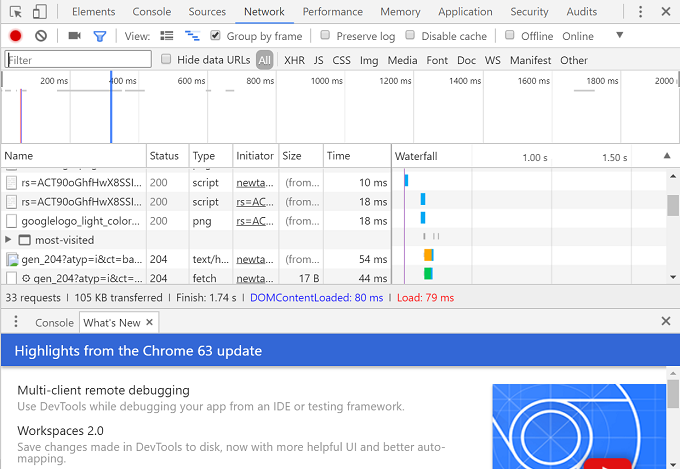Filter requests by Font

(437, 60)
